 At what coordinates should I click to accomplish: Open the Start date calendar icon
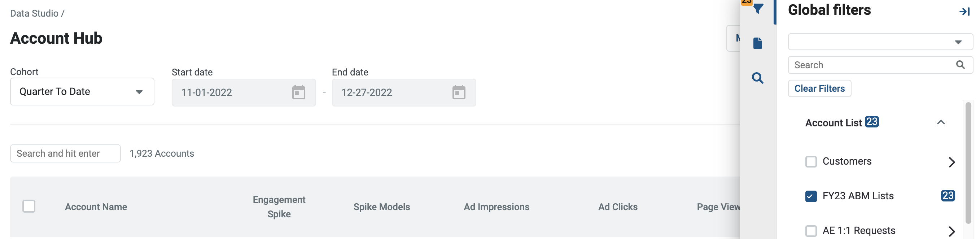pyautogui.click(x=298, y=92)
